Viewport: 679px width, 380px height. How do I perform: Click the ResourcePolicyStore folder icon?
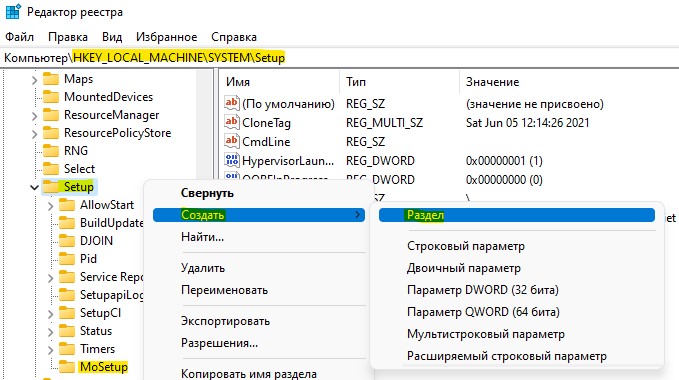pos(51,133)
